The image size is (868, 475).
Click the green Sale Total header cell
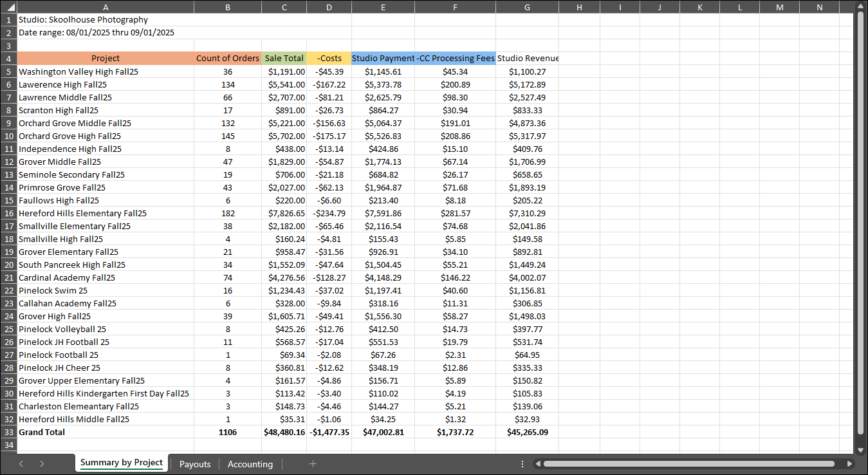click(284, 59)
